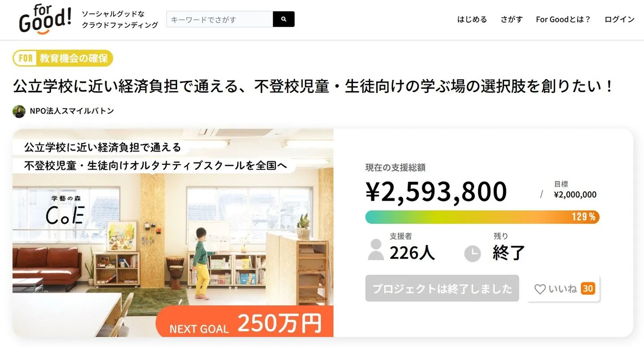Click the 129% progress bar
The width and height of the screenshot is (644, 347).
pos(482,217)
